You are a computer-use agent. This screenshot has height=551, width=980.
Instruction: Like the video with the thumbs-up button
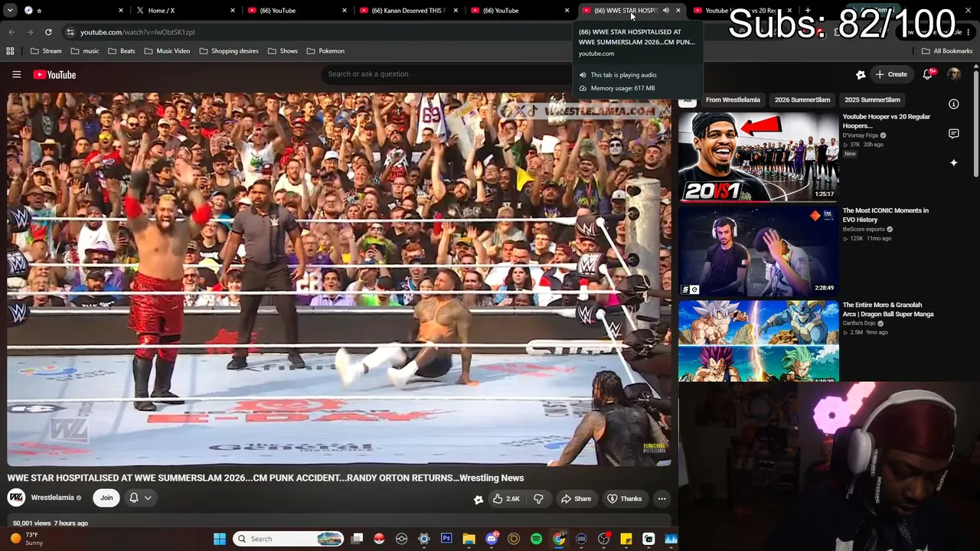click(507, 499)
